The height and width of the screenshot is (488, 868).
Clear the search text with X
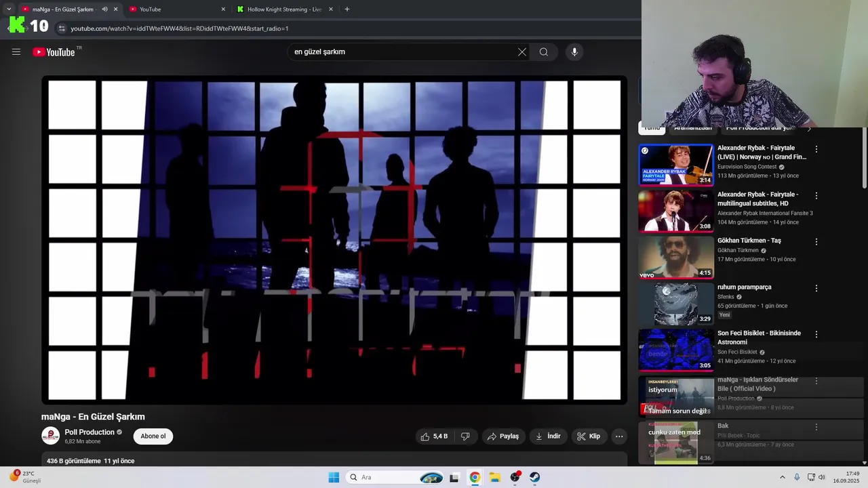pyautogui.click(x=522, y=52)
